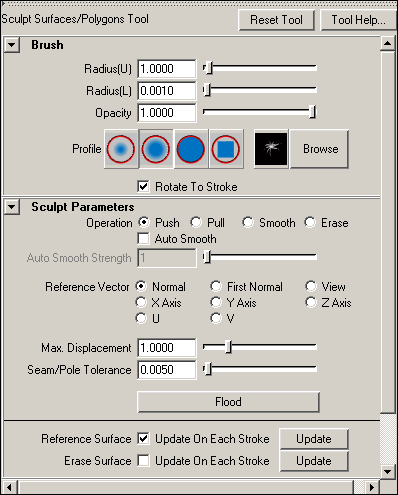Viewport: 398px width, 495px height.
Task: Collapse the Sculpt Parameters section
Action: pos(12,207)
